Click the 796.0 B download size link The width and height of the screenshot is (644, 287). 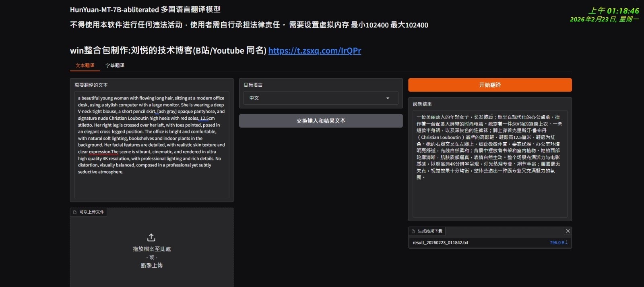tap(559, 243)
